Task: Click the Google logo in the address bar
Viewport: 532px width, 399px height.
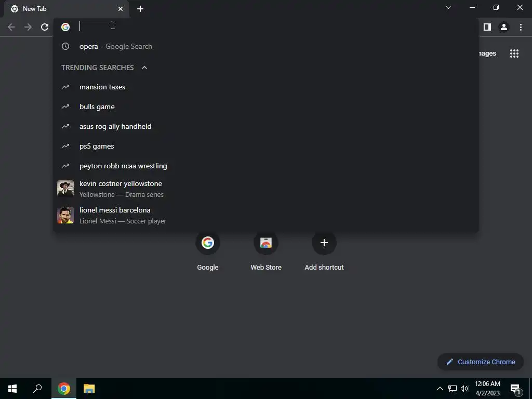Action: pyautogui.click(x=65, y=27)
